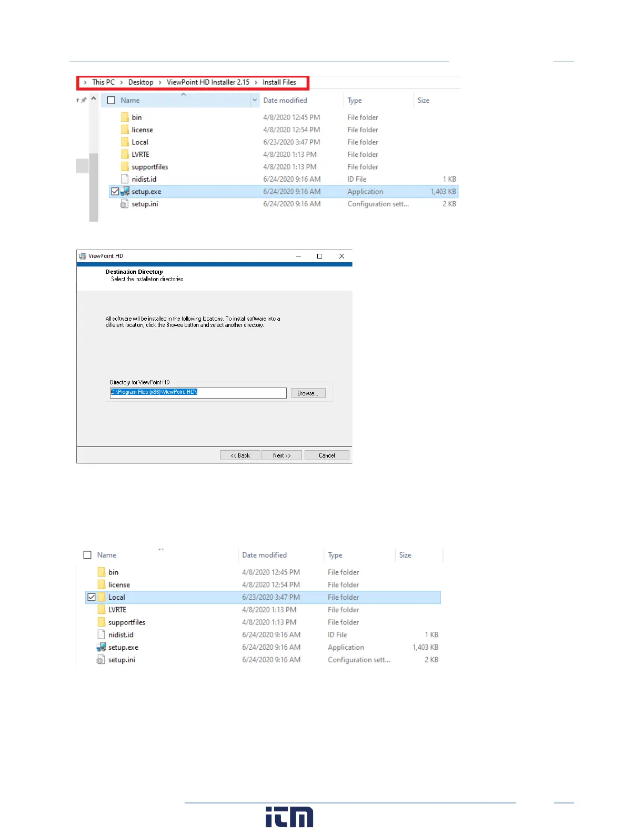
Task: Select setup.ini gear file icon in top list
Action: [125, 204]
